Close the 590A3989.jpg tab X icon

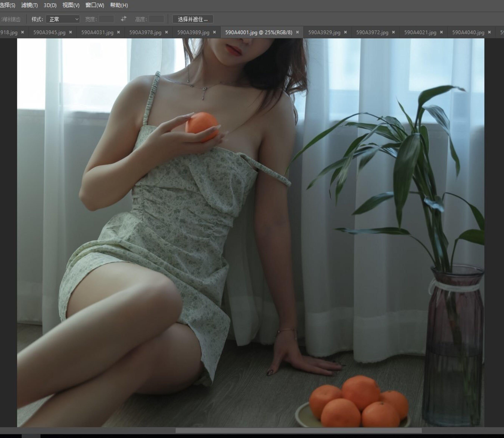[x=214, y=32]
